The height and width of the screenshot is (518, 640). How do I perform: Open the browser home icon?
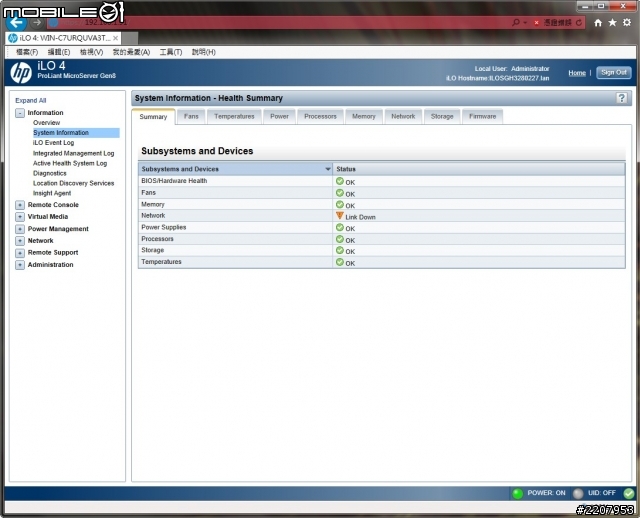(x=598, y=23)
